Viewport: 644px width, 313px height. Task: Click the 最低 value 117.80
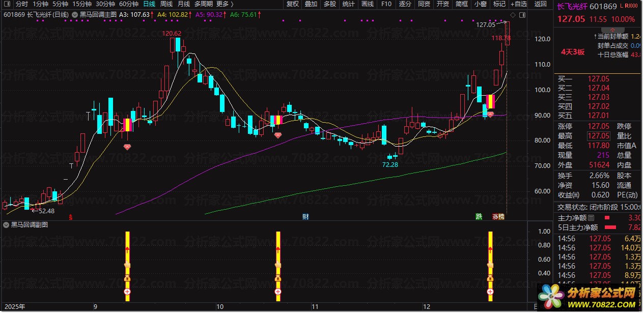(x=599, y=146)
